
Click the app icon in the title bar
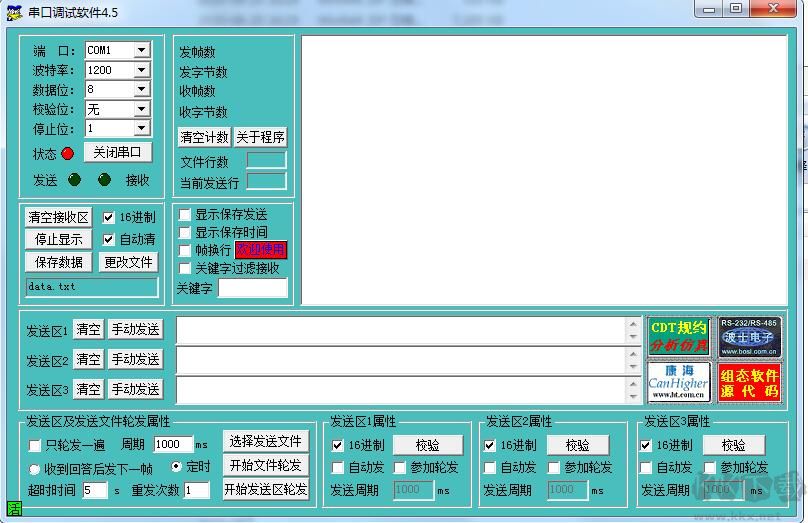(13, 10)
